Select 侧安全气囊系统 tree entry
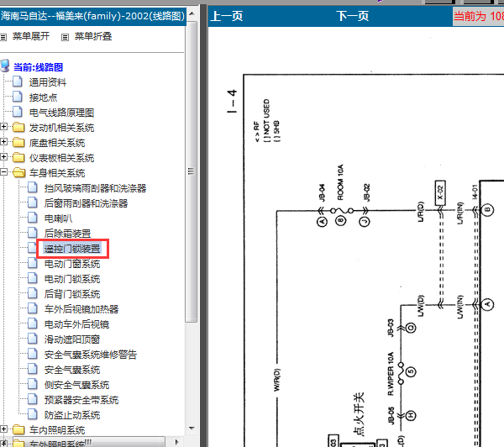Viewport: 504px width, 447px height. [x=76, y=385]
